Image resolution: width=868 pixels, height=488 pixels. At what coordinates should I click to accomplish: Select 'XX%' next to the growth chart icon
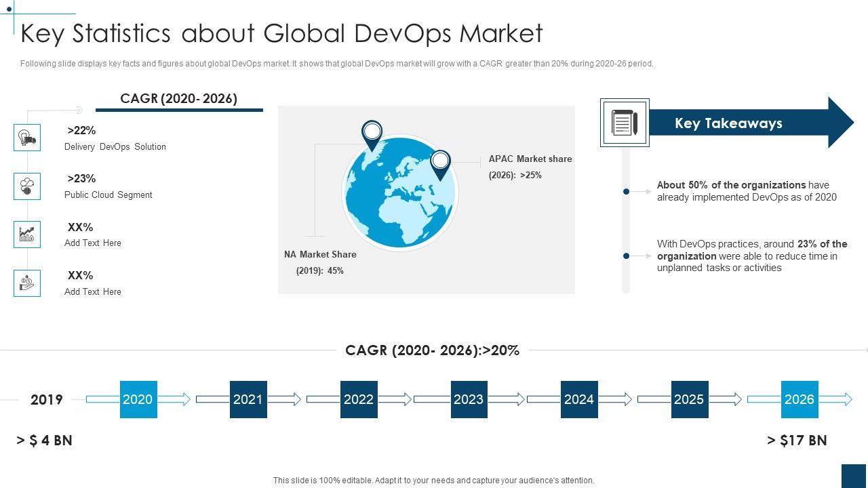[80, 228]
